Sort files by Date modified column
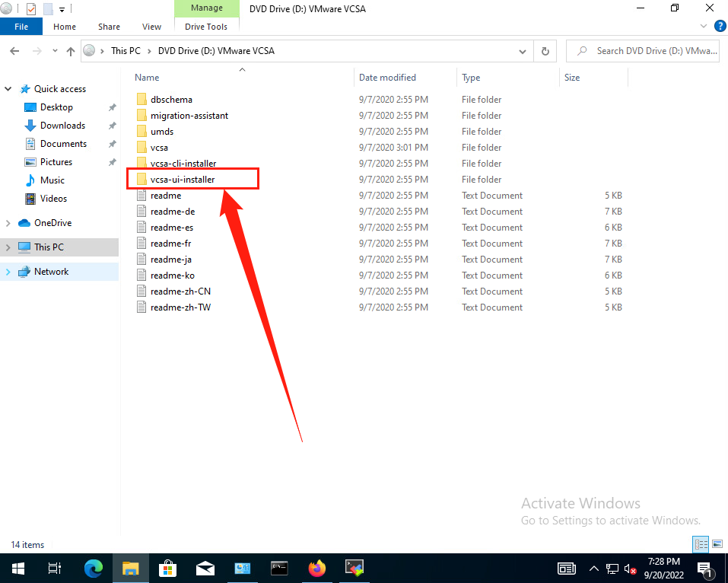Screen dimensions: 728x583 387,78
